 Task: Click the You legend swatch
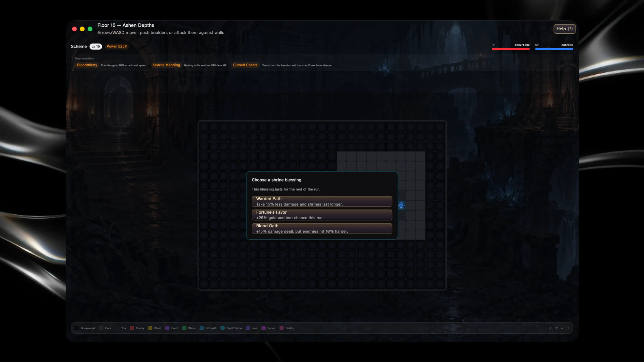(x=117, y=328)
